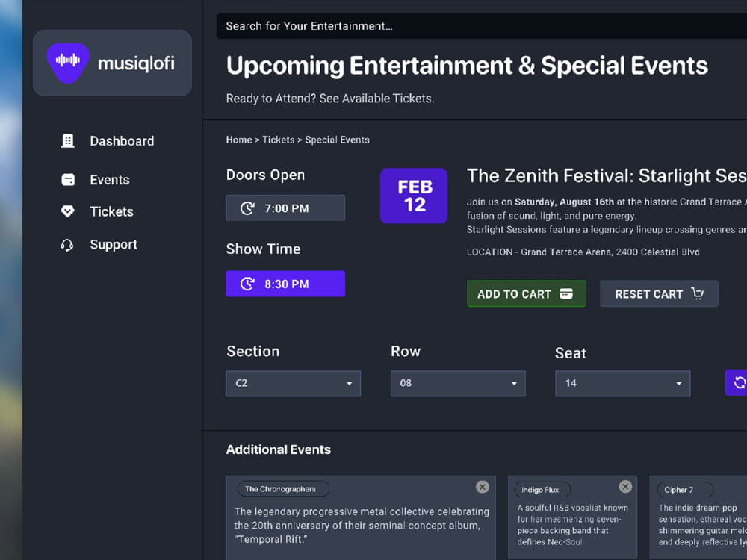Click the Home breadcrumb link
This screenshot has height=560, width=747.
(239, 140)
